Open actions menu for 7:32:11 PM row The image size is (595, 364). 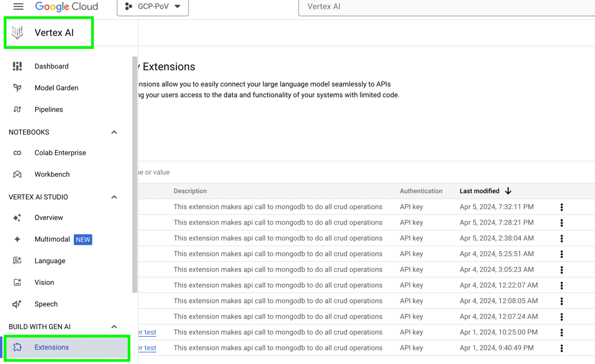(x=561, y=207)
